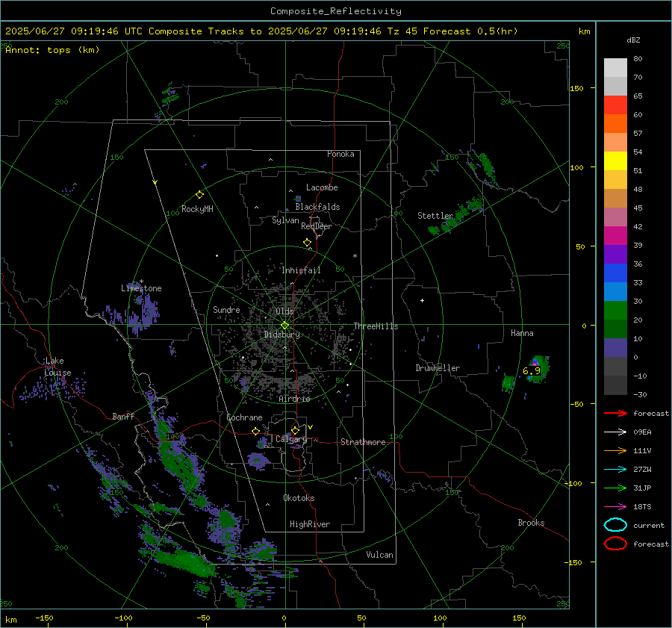Click the Ponoka label

pos(340,154)
